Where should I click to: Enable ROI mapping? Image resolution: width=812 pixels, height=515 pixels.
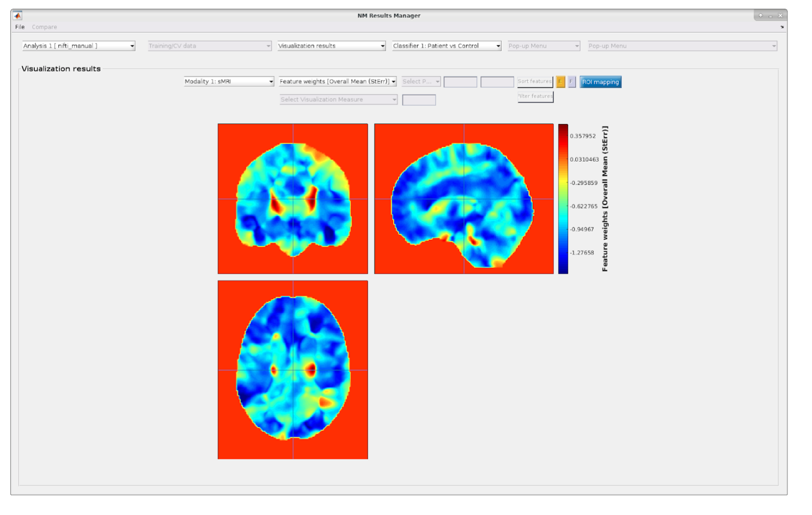[x=600, y=81]
